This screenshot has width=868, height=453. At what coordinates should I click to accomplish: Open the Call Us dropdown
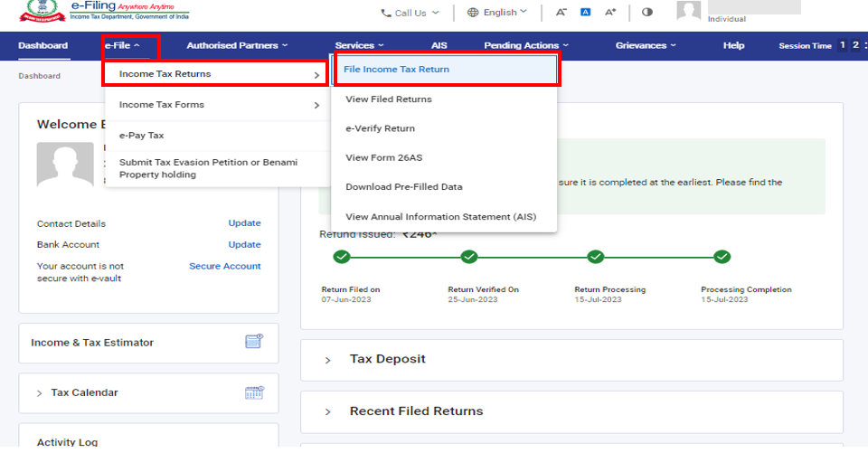point(410,13)
